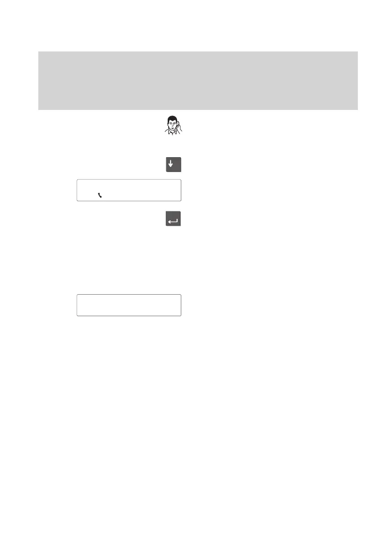
Task: Hit the square return-arrow button
Action: pyautogui.click(x=173, y=218)
